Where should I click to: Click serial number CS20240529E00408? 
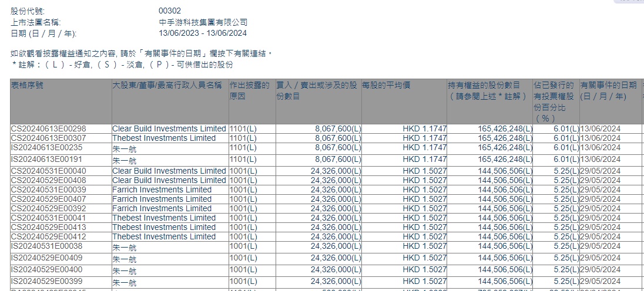click(x=48, y=180)
